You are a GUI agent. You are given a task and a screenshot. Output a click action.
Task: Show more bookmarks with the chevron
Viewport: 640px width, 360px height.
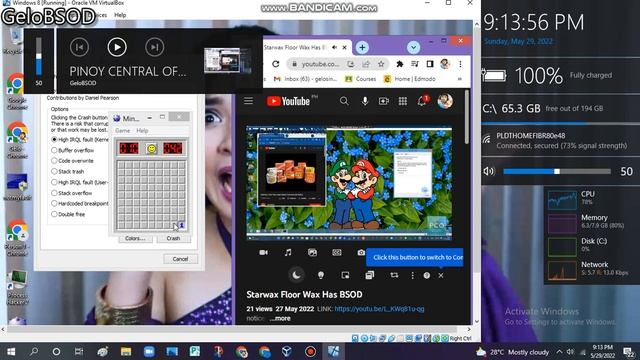coord(460,79)
